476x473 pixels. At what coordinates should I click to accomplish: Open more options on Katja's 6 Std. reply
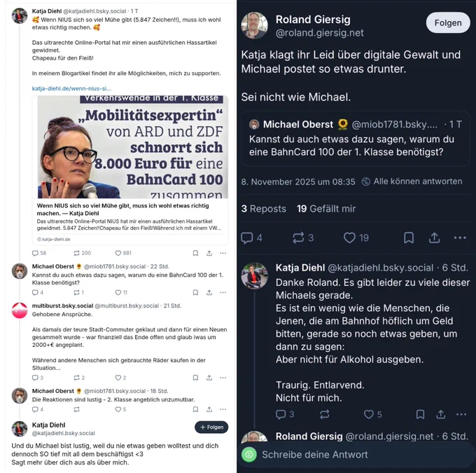pos(461,414)
